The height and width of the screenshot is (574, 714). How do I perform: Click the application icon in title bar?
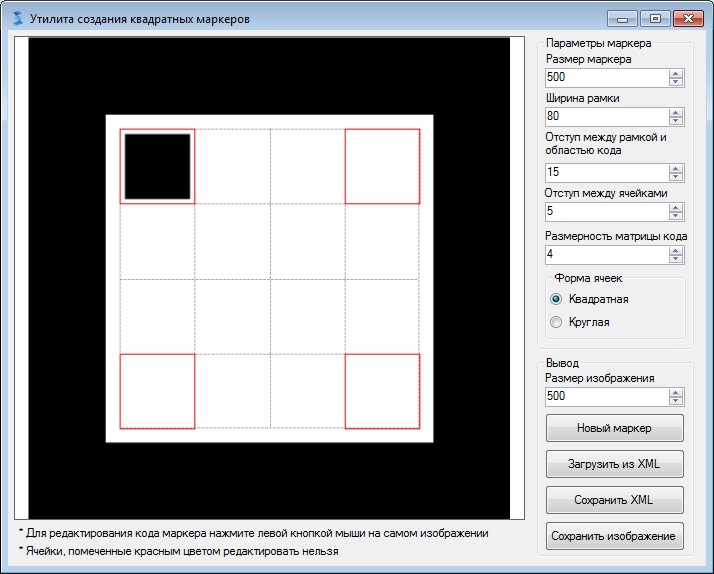click(x=18, y=19)
